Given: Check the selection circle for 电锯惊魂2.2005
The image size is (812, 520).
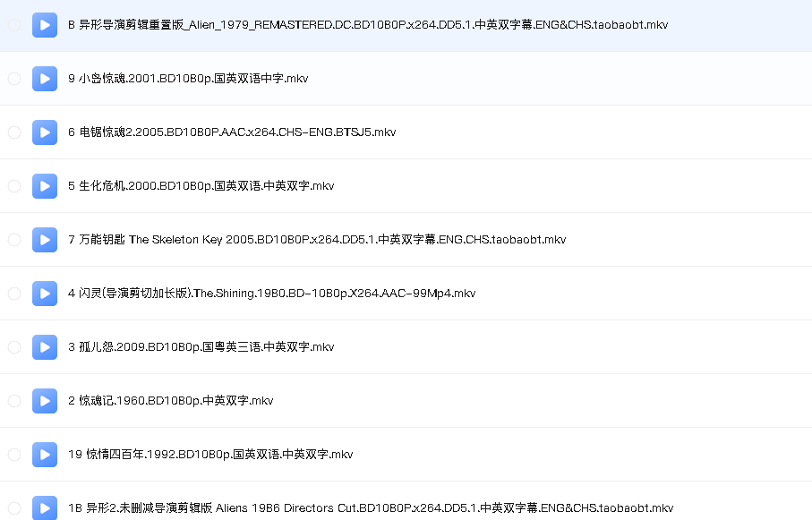Looking at the screenshot, I should [x=14, y=132].
